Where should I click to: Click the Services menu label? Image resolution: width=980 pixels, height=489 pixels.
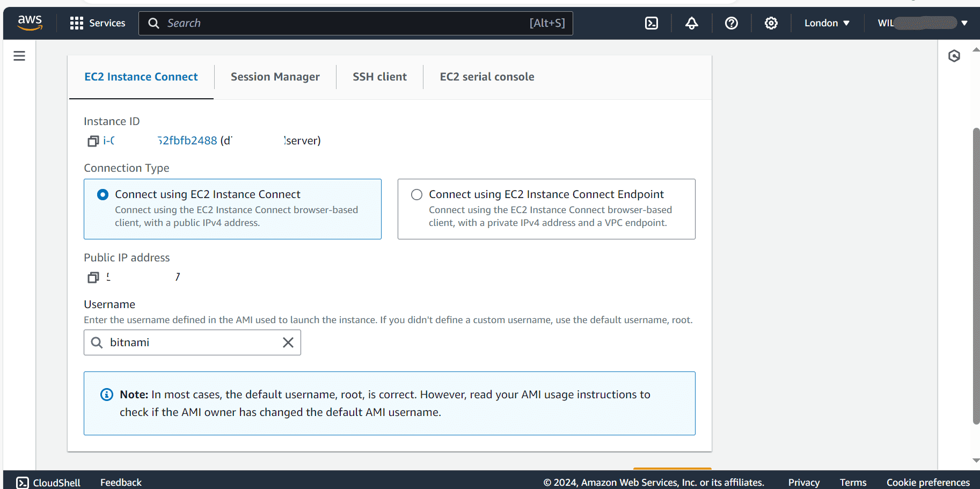tap(107, 23)
